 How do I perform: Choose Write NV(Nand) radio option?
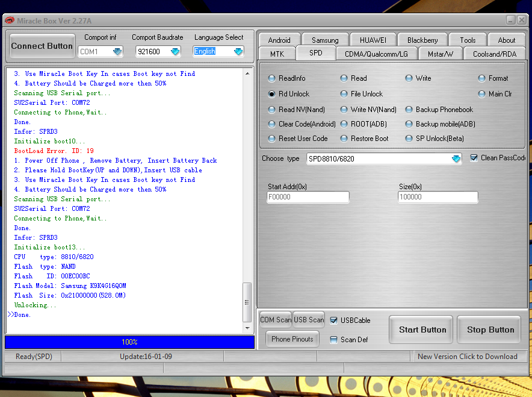point(344,110)
